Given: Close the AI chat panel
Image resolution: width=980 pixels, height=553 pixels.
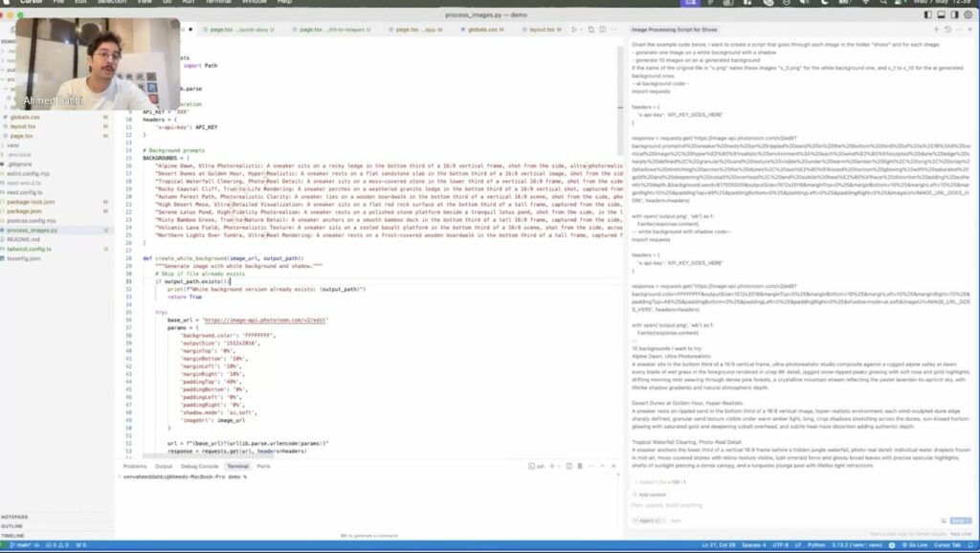Looking at the screenshot, I should pyautogui.click(x=970, y=30).
